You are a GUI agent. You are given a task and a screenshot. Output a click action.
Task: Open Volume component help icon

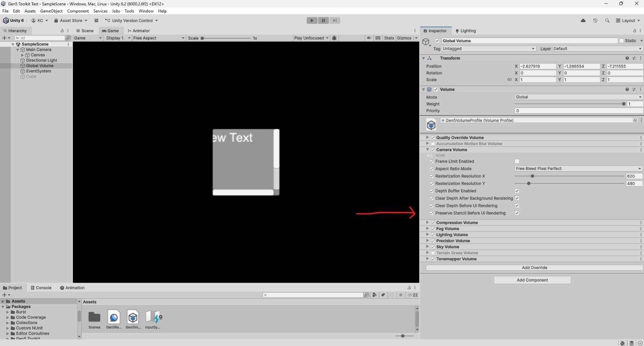[x=627, y=89]
